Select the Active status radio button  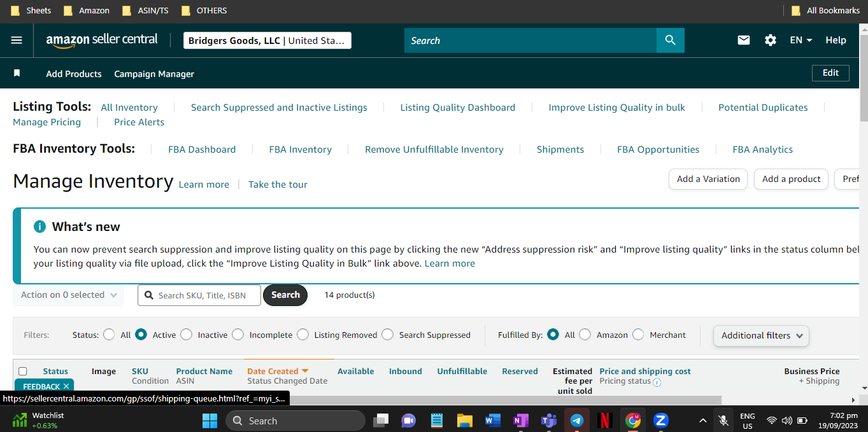[x=141, y=335]
